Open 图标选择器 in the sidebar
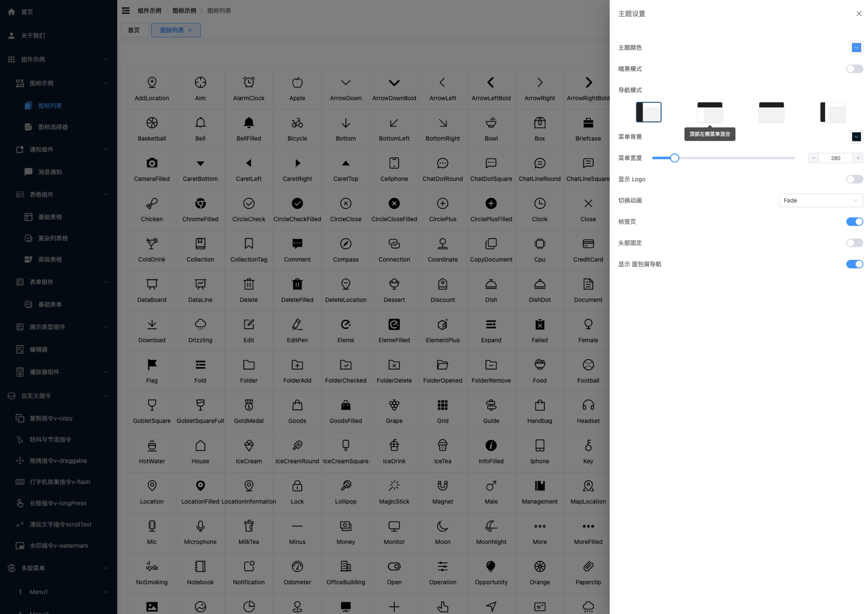 pyautogui.click(x=53, y=127)
